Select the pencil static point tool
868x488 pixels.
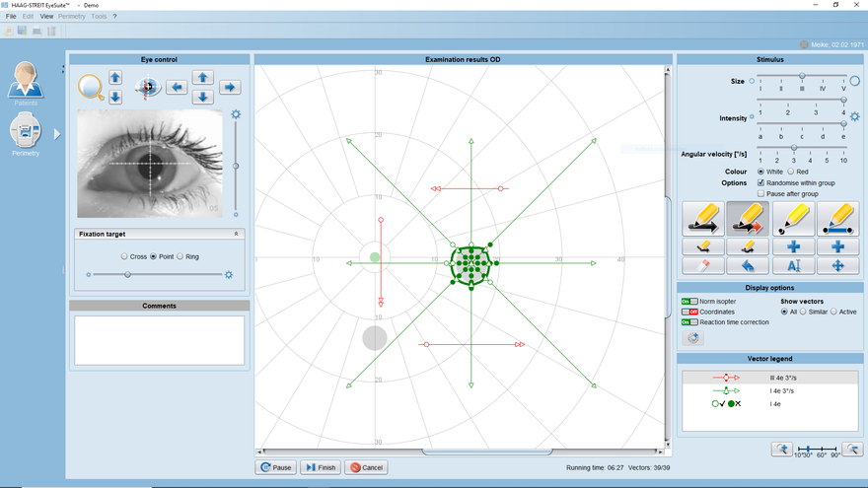(793, 216)
